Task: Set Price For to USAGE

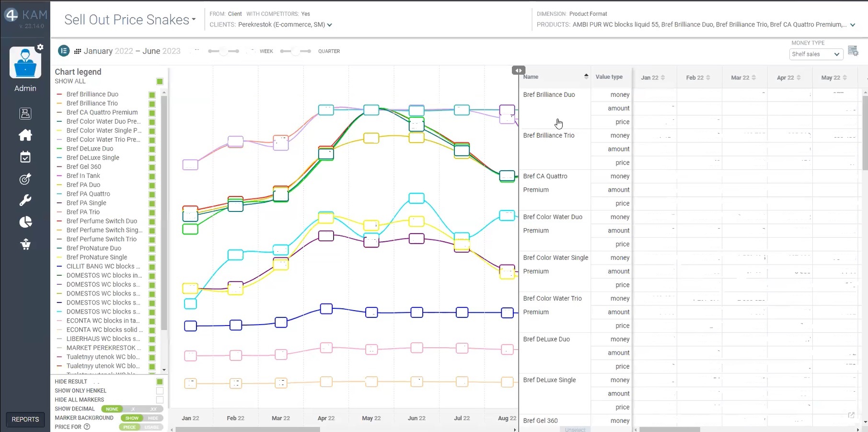Action: click(x=152, y=427)
